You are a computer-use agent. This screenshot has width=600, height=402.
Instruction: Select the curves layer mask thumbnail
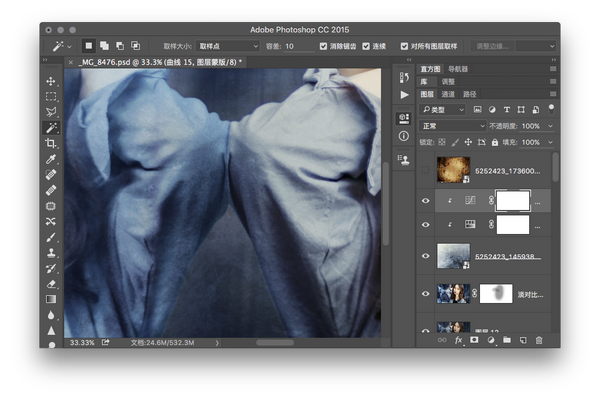513,201
